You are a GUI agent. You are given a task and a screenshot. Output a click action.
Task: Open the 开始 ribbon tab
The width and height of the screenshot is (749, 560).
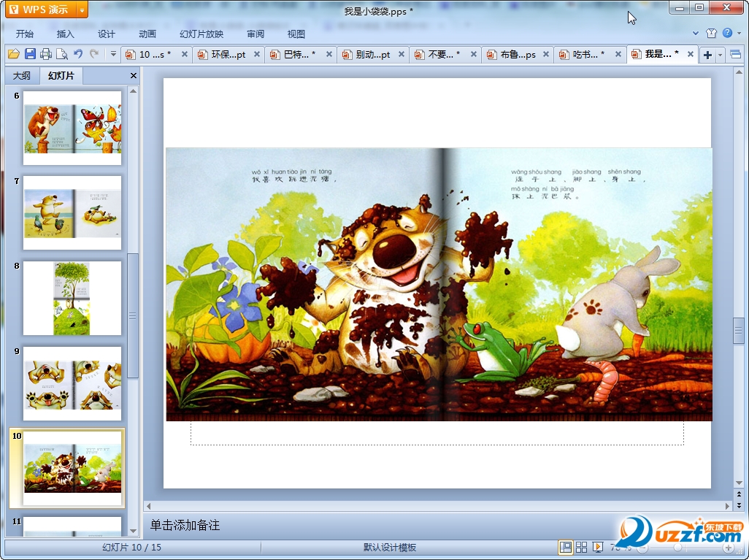[25, 34]
